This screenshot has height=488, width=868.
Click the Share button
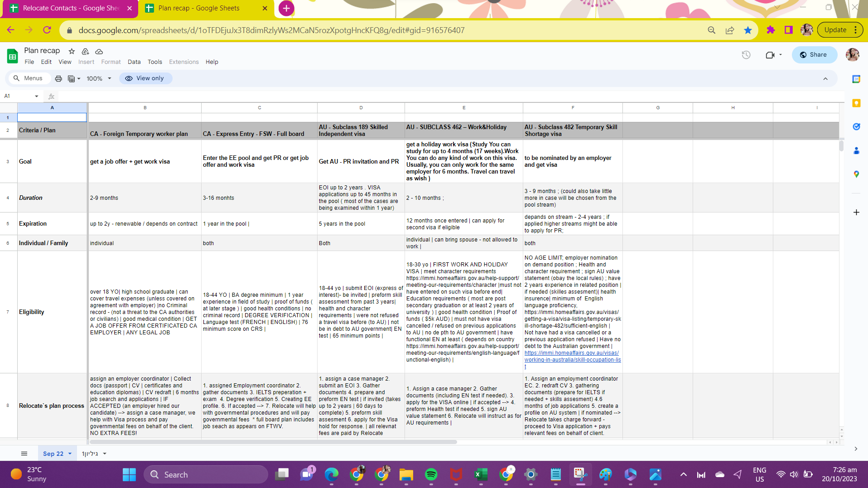click(814, 54)
